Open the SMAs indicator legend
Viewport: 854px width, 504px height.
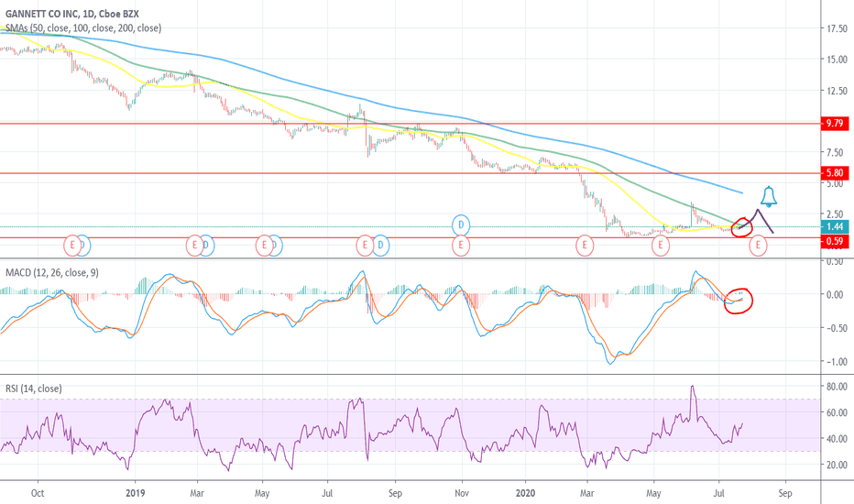point(83,27)
